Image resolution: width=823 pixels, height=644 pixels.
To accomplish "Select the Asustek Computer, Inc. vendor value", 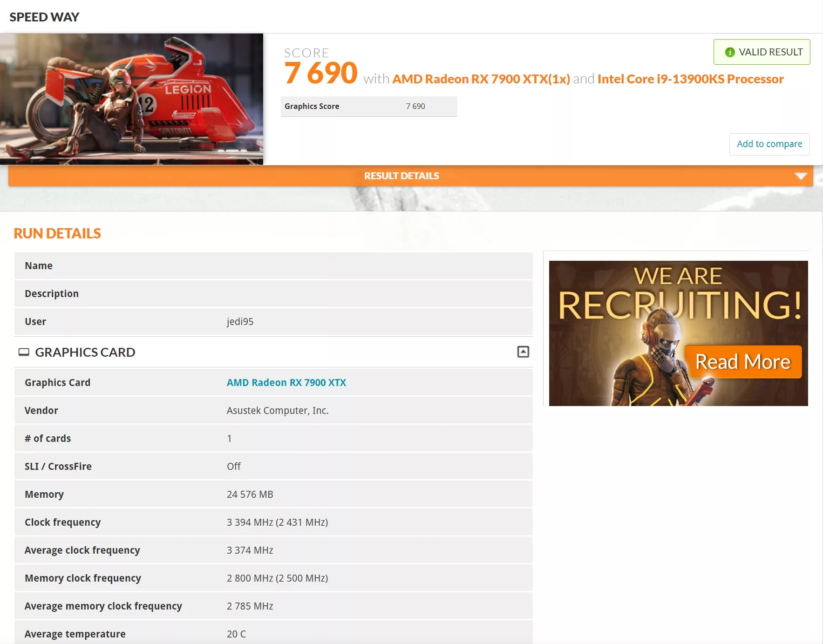I will tap(277, 410).
